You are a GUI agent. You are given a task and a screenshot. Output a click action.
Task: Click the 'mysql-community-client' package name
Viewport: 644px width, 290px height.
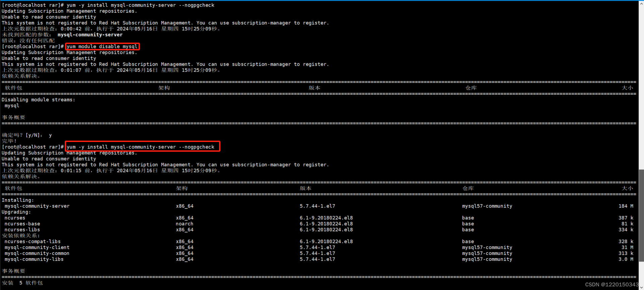click(x=37, y=247)
